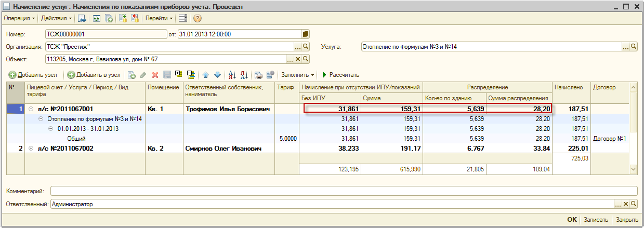Click the magnifier icon of Объект field

(306, 59)
